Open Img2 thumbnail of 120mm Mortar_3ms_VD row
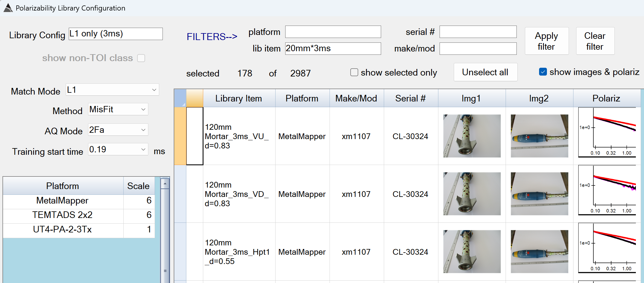This screenshot has width=644, height=283. click(x=539, y=194)
